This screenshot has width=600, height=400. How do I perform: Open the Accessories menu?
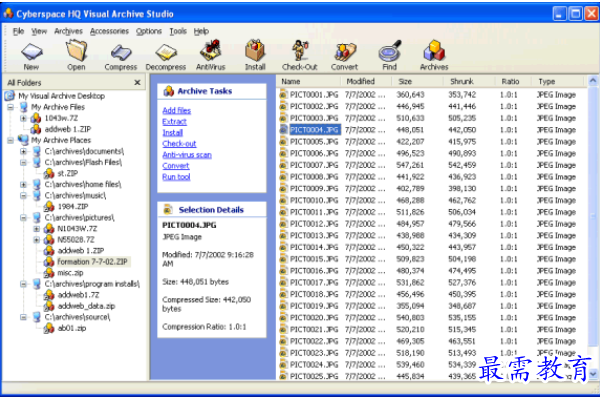[x=109, y=31]
